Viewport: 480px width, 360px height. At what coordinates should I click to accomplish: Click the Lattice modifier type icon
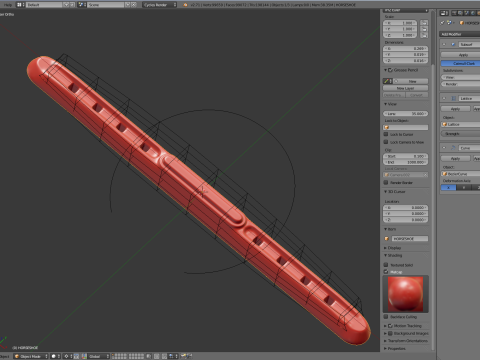click(453, 98)
